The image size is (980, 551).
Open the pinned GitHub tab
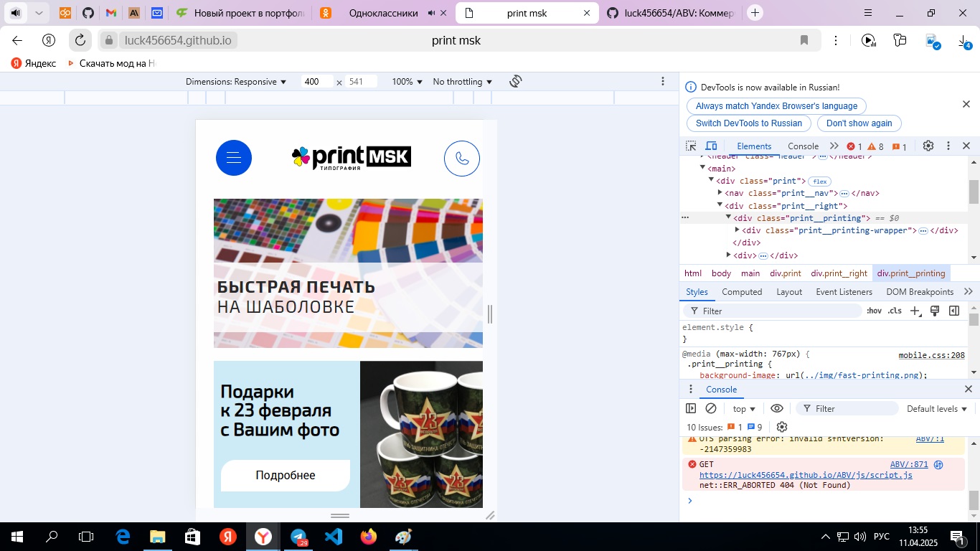click(x=88, y=13)
